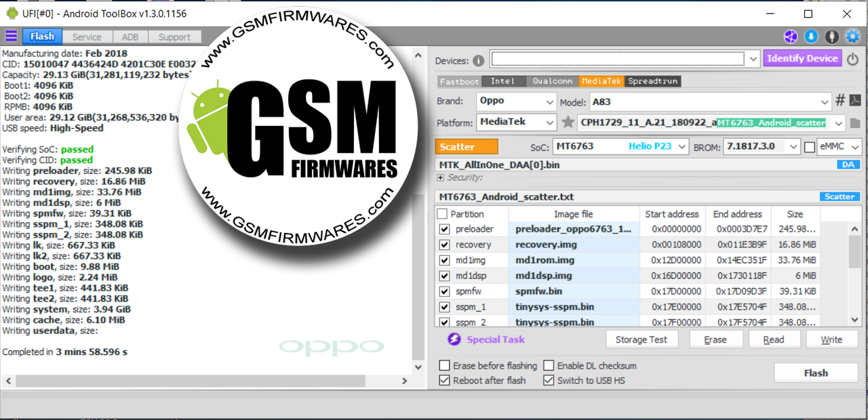
Task: Open the hamburger menu icon
Action: pos(11,37)
